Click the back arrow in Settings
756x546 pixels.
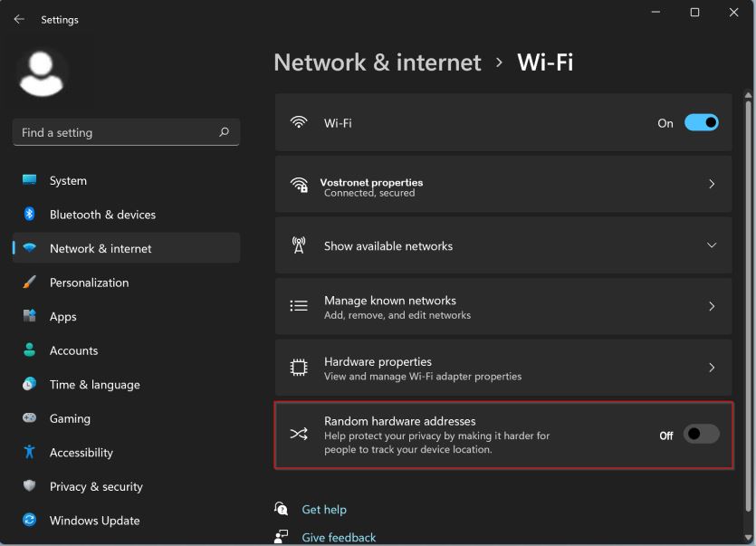tap(19, 19)
